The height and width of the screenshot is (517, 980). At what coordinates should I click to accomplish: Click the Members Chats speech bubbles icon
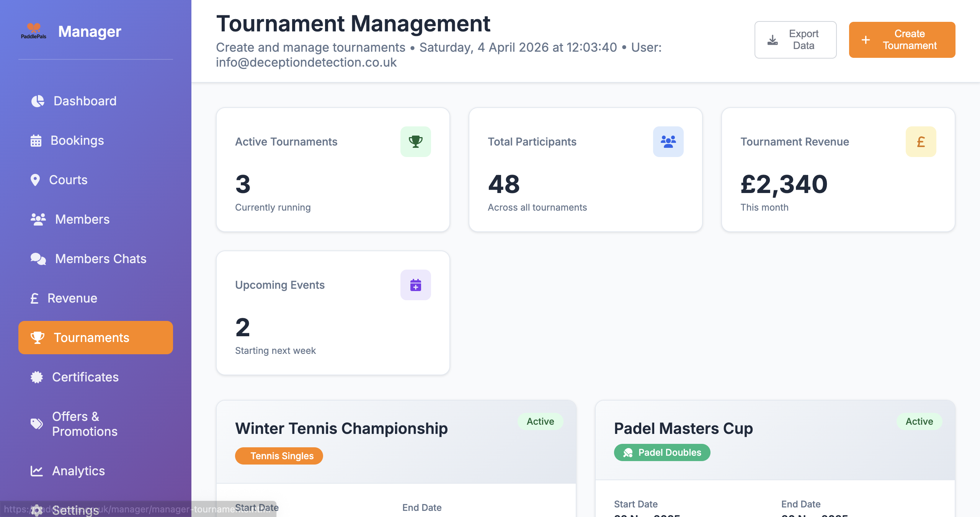[x=38, y=259]
